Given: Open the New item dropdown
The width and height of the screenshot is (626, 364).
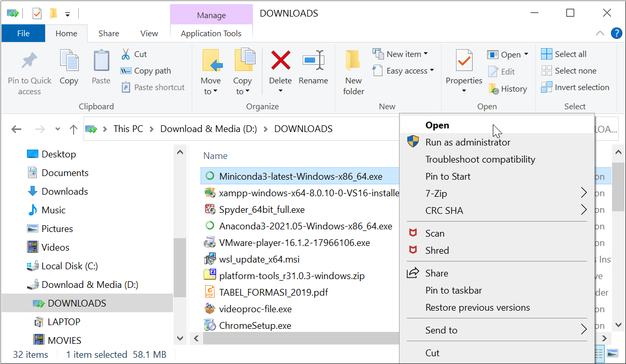Looking at the screenshot, I should 401,54.
